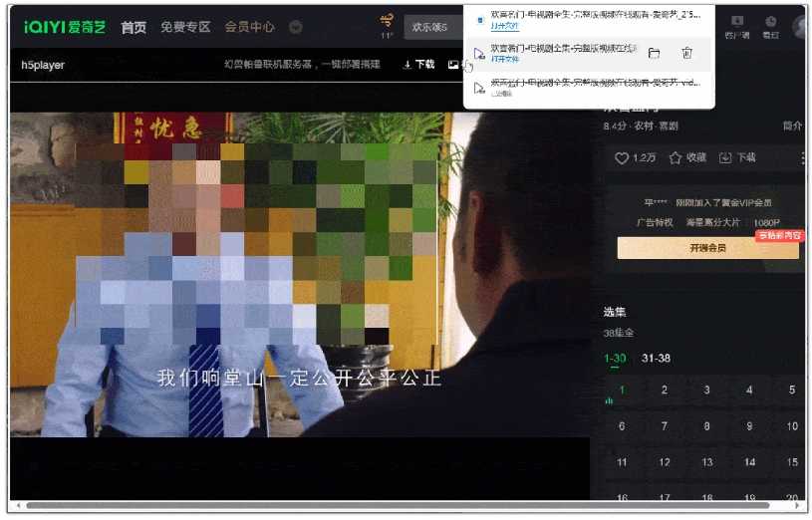Play episode 4
Viewport: 812px width, 520px height.
click(749, 390)
